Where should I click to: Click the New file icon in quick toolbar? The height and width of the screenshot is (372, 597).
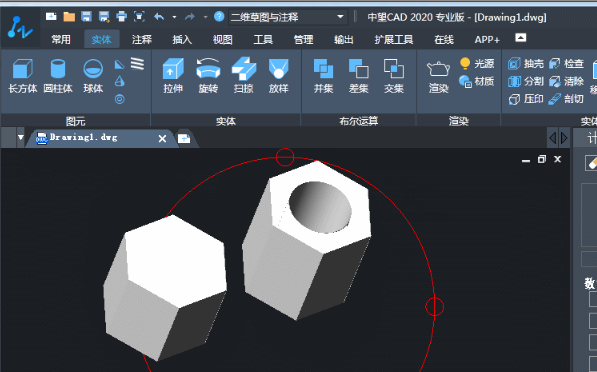coord(51,16)
